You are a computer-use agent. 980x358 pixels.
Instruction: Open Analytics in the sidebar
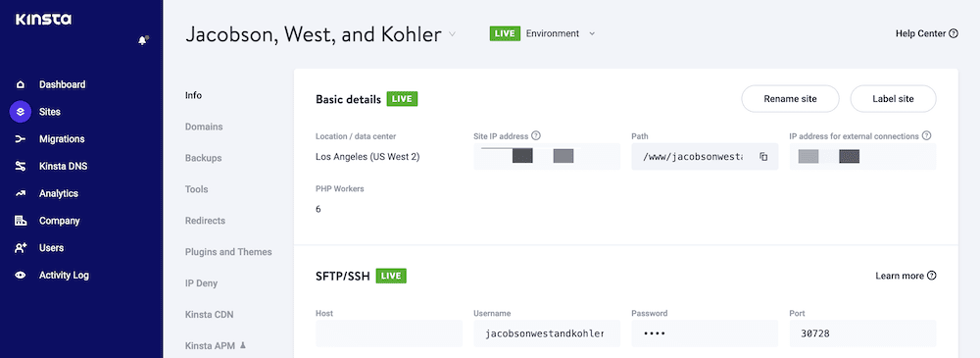58,193
